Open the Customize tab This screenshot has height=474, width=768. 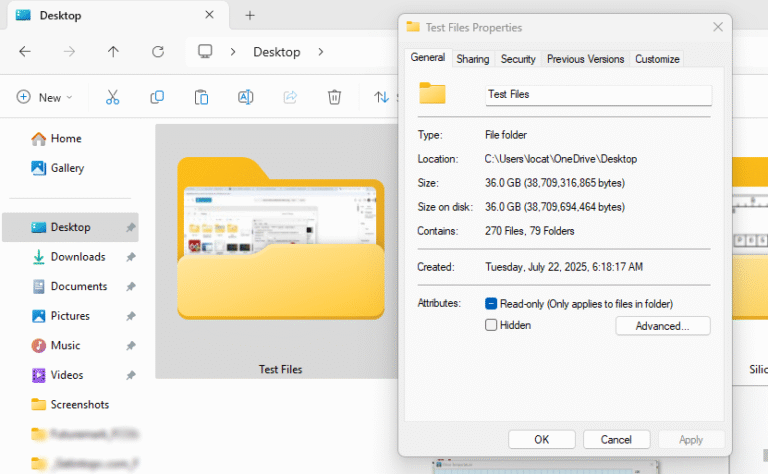[x=657, y=59]
